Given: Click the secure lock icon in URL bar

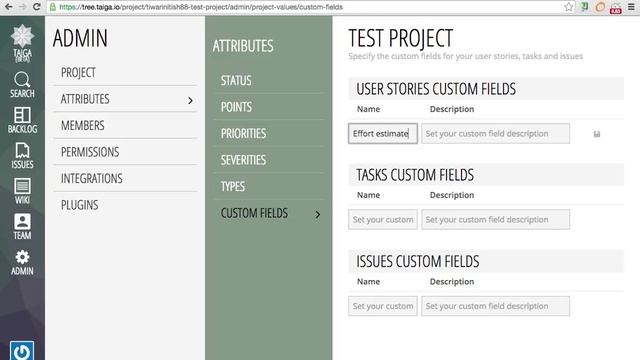Looking at the screenshot, I should pyautogui.click(x=53, y=7).
